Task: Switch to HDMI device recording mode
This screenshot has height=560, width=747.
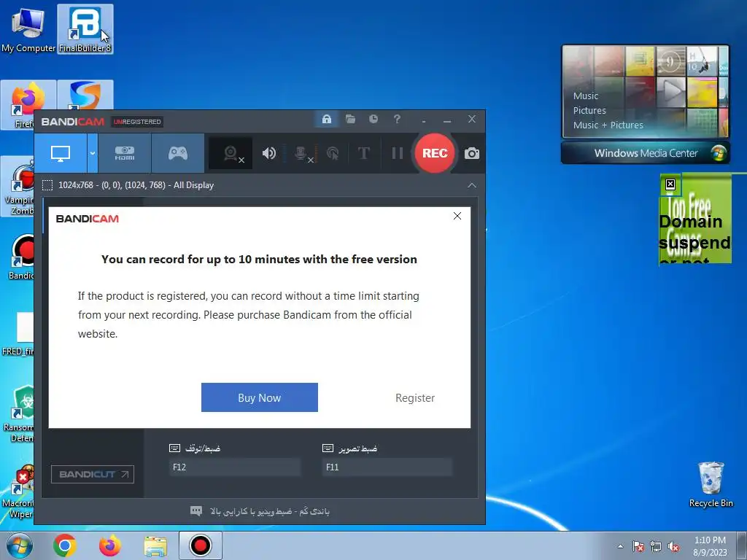Action: 125,153
